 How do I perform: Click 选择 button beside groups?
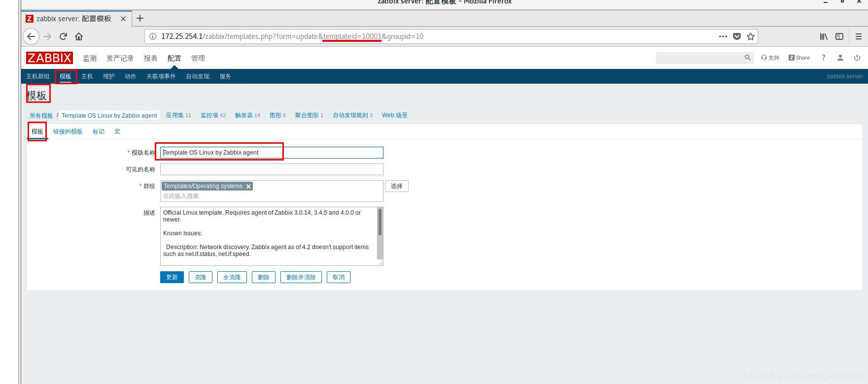[x=397, y=186]
